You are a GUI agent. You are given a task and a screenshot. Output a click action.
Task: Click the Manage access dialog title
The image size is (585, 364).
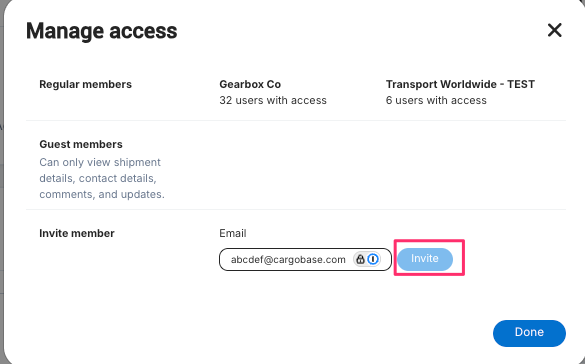tap(101, 31)
